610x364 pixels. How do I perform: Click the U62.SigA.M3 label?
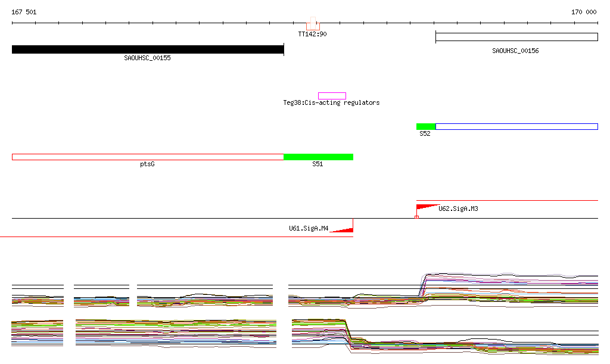click(458, 209)
